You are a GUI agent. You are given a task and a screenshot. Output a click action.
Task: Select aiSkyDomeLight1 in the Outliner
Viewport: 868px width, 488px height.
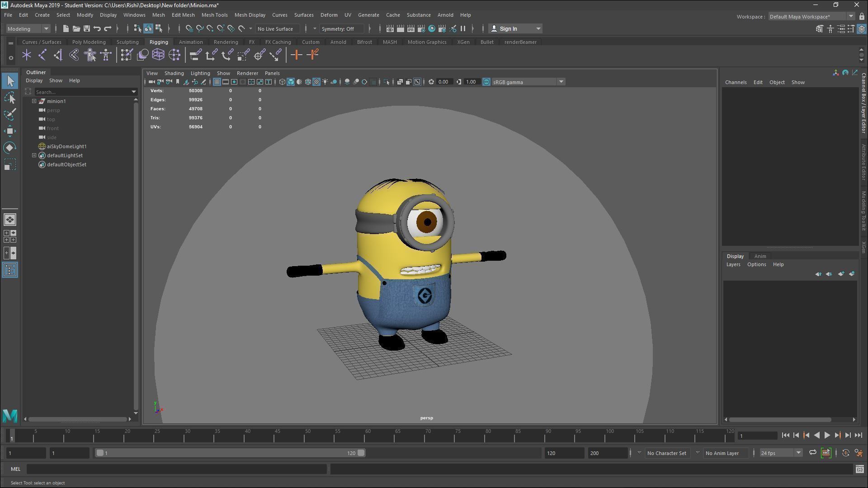[66, 146]
